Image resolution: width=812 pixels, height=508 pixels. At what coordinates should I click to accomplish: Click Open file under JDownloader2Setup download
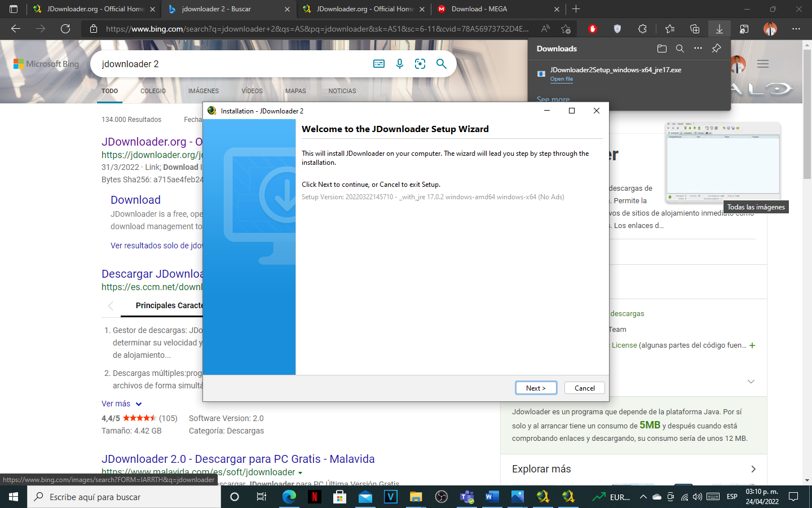[562, 79]
